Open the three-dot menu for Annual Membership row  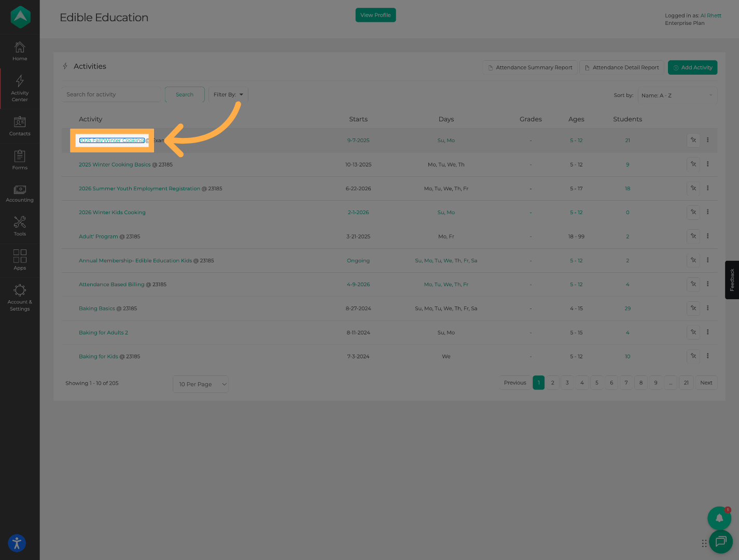[x=707, y=260]
